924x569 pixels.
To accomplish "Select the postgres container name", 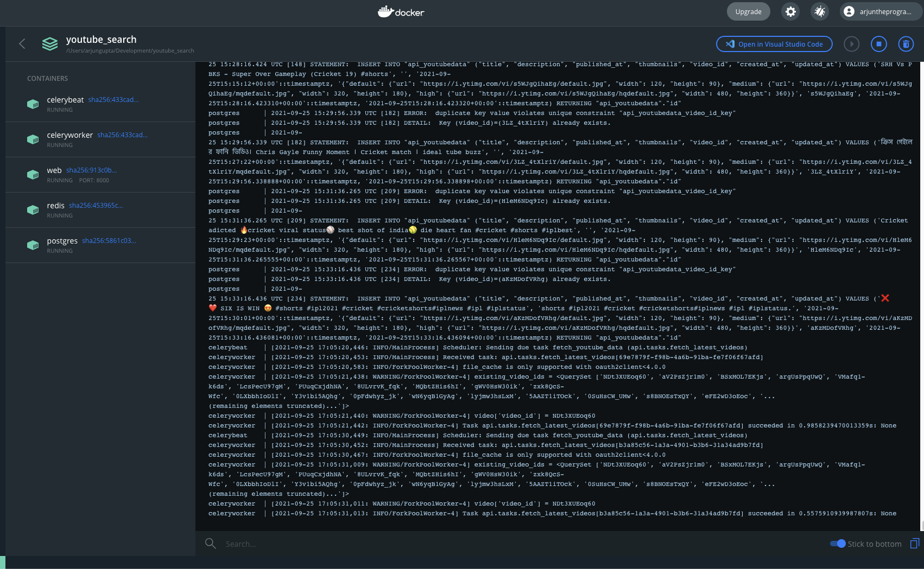I will [x=62, y=241].
